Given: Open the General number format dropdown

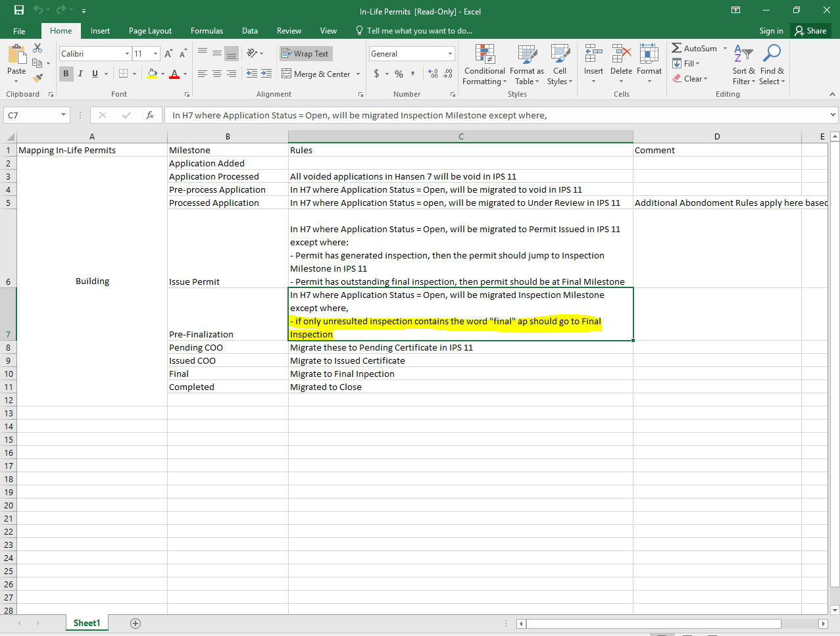Looking at the screenshot, I should tap(451, 54).
